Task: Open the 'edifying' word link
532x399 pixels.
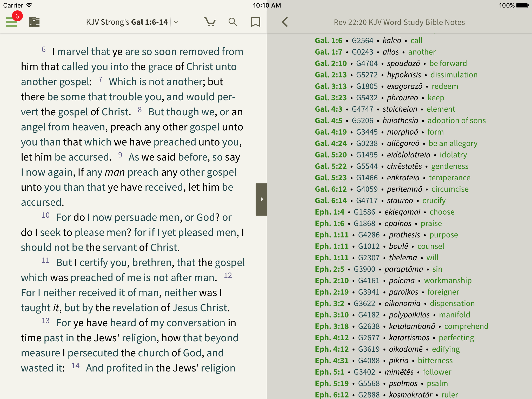Action: pos(446,349)
